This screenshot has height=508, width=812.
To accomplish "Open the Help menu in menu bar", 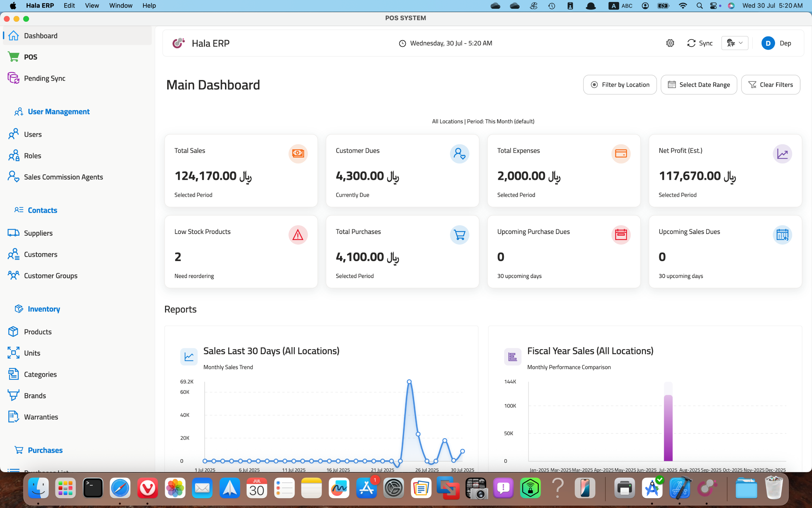I will click(x=149, y=5).
